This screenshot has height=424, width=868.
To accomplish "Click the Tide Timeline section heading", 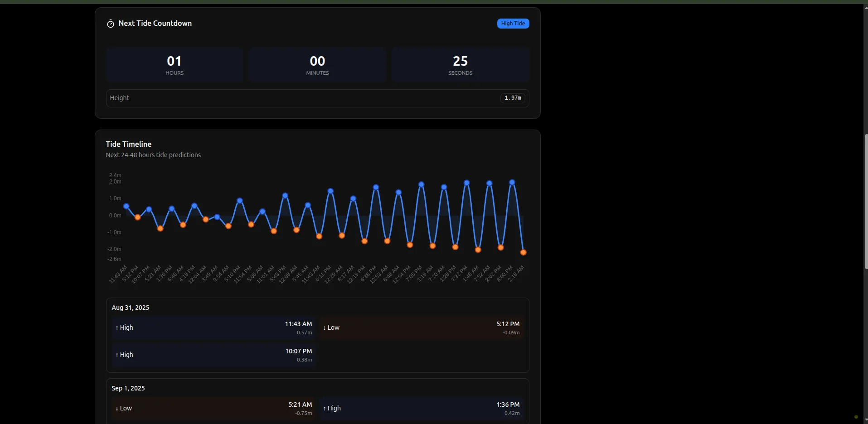I will coord(128,144).
